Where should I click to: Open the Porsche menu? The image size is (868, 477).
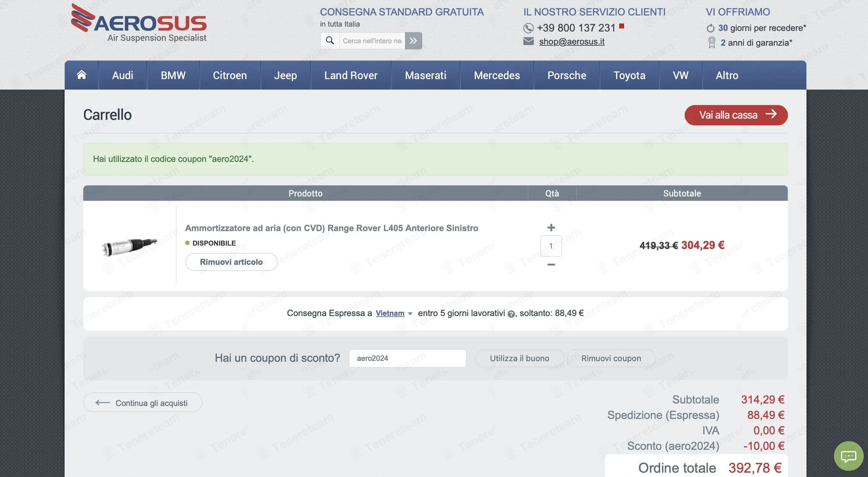[x=567, y=75]
